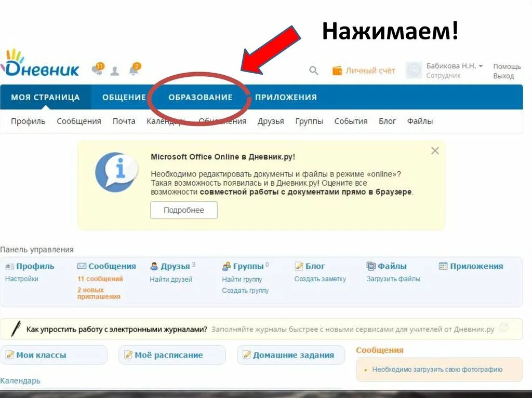Screen dimensions: 532x398
Task: Click the user avatar thumbnail
Action: pos(414,71)
